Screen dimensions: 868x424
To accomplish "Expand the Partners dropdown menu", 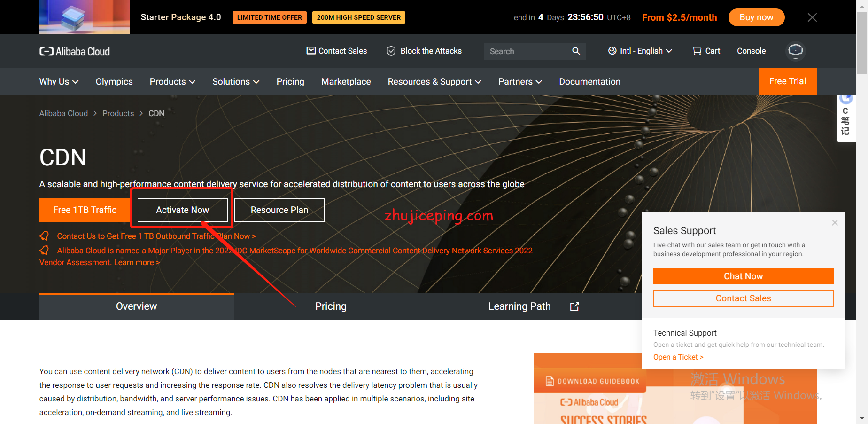I will point(520,82).
